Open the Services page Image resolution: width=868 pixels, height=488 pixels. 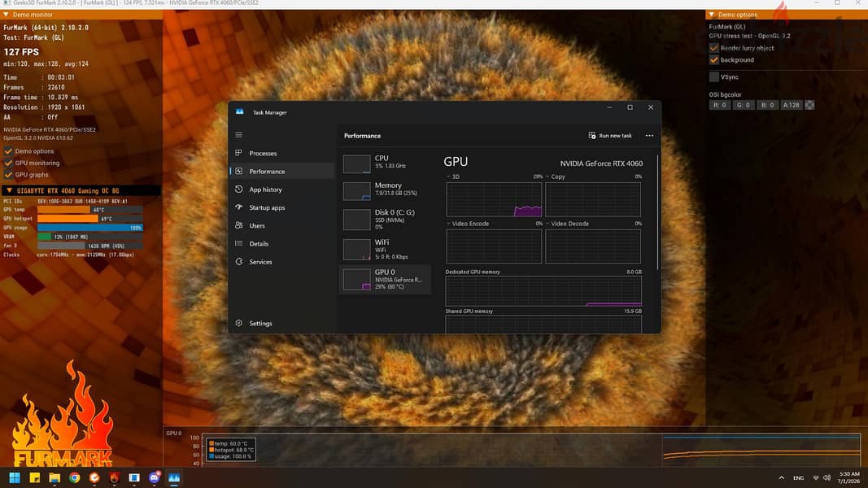pyautogui.click(x=260, y=262)
